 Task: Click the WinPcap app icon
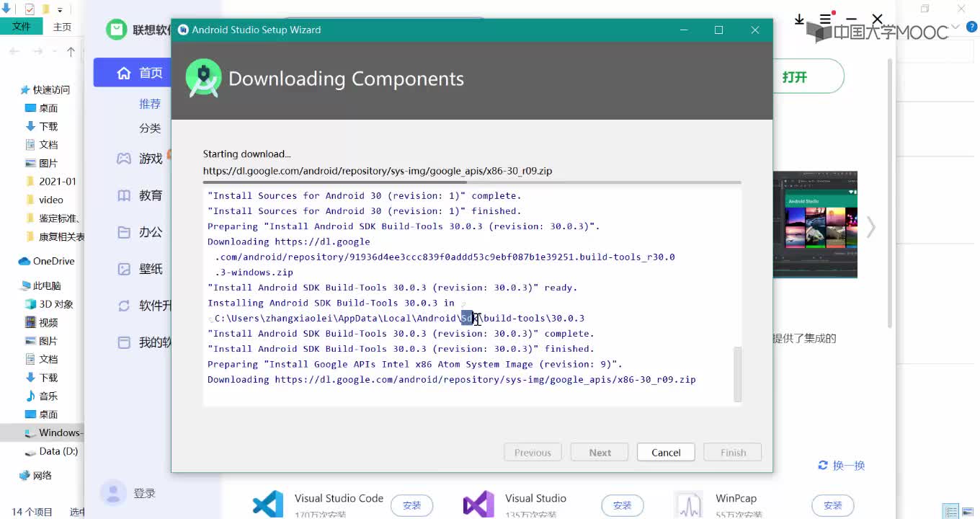pyautogui.click(x=689, y=505)
